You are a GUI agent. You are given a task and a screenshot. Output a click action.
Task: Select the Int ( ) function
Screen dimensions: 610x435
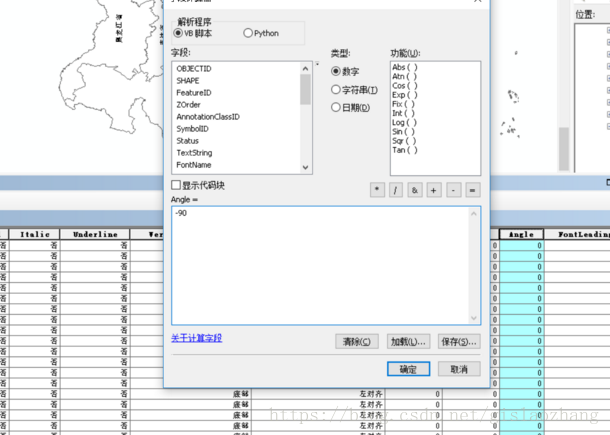(x=403, y=113)
